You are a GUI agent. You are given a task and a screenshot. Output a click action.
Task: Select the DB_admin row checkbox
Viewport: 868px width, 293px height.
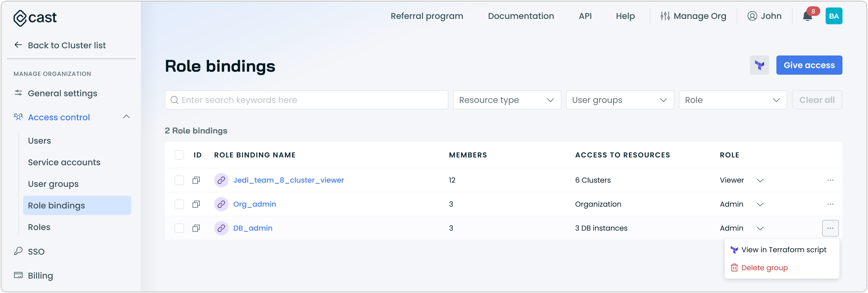pos(179,229)
